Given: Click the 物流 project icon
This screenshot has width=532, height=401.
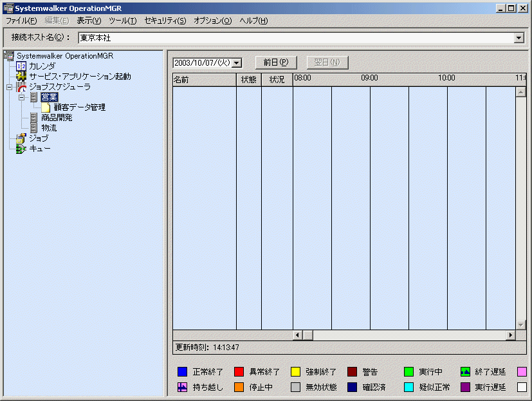Looking at the screenshot, I should click(33, 128).
